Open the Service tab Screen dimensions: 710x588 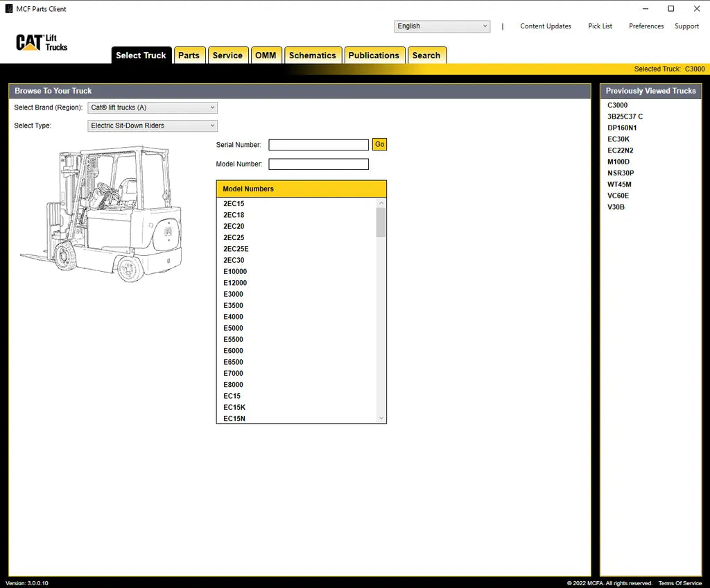coord(228,55)
